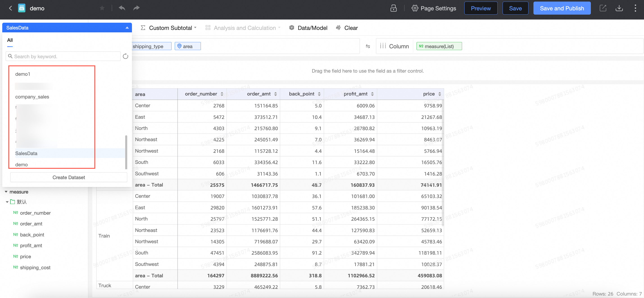Click the undo arrow icon
The image size is (644, 298).
[x=122, y=8]
